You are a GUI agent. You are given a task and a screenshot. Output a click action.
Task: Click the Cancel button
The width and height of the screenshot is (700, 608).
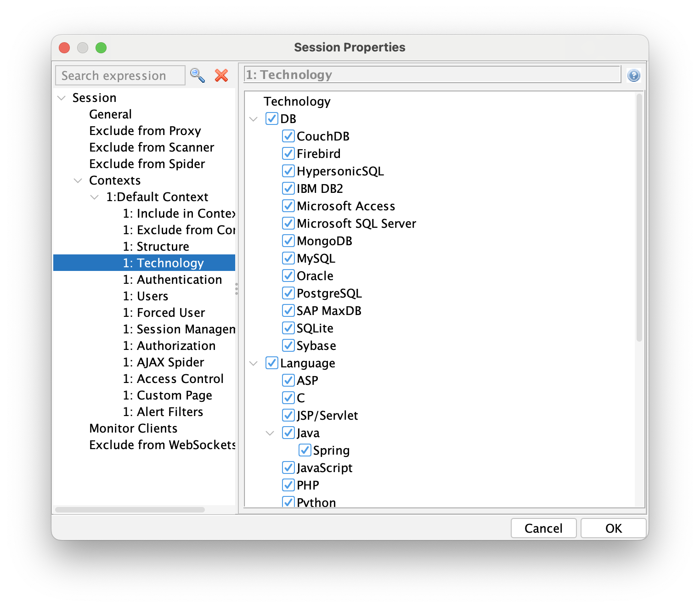[x=543, y=528]
